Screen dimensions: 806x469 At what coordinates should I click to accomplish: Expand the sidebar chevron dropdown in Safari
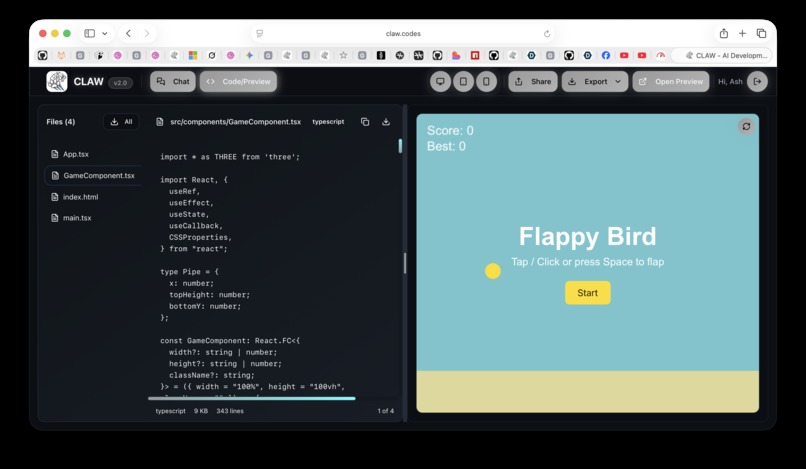104,33
